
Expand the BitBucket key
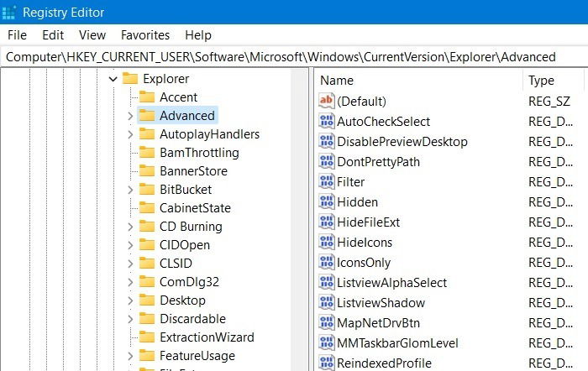tap(130, 190)
